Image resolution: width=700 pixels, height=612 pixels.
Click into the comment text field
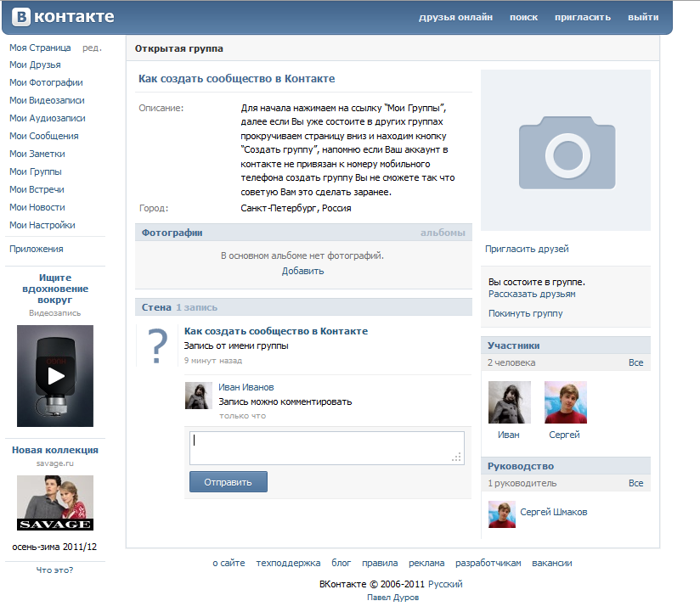point(326,448)
